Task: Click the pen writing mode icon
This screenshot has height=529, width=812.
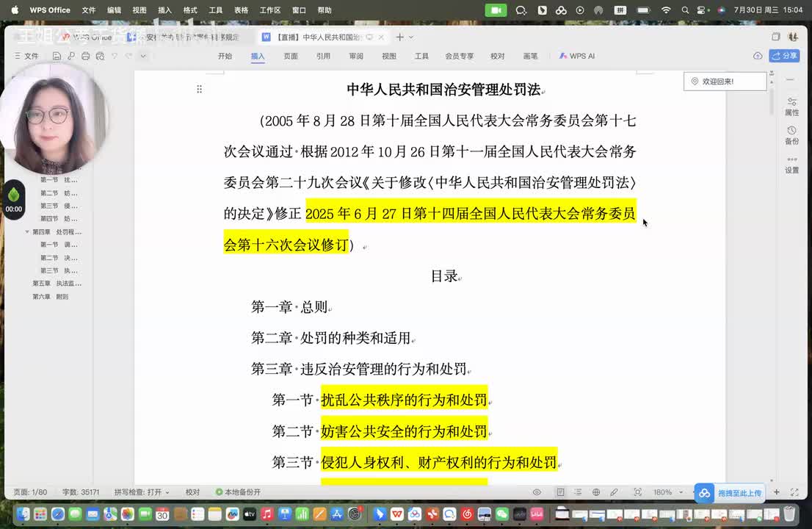Action: (x=615, y=492)
